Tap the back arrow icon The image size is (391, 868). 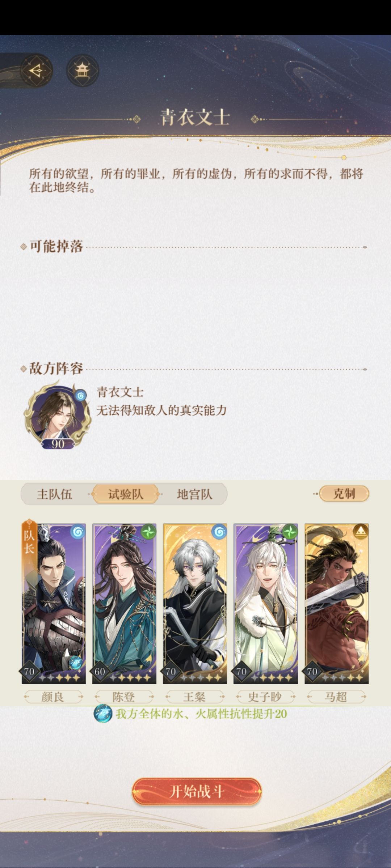coord(36,70)
